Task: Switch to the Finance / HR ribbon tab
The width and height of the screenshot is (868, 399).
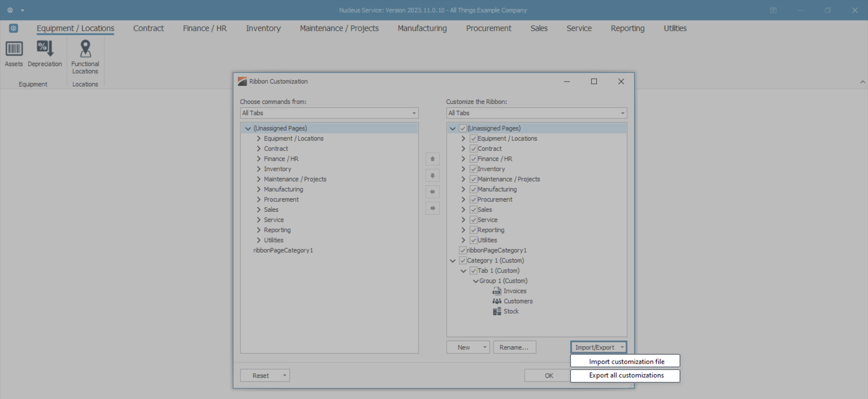Action: click(205, 28)
